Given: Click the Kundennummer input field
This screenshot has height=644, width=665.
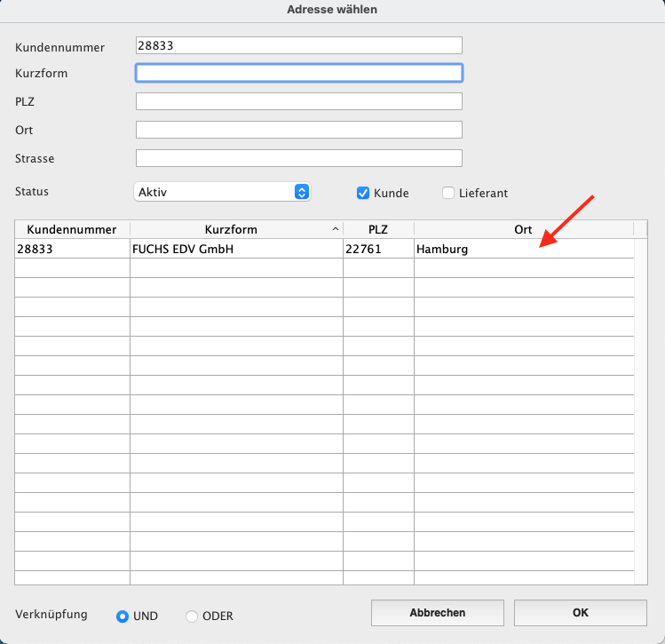Looking at the screenshot, I should (298, 45).
